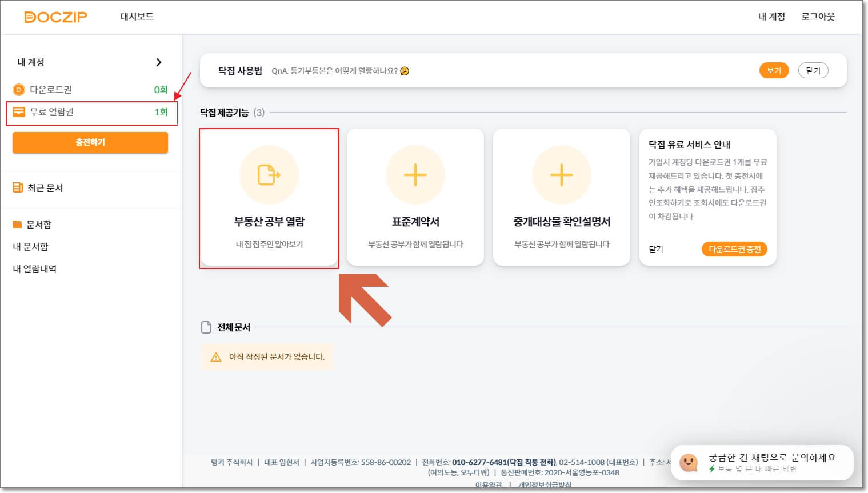Viewport: 868px width, 493px height.
Task: Open the chat mascot icon
Action: [x=689, y=462]
